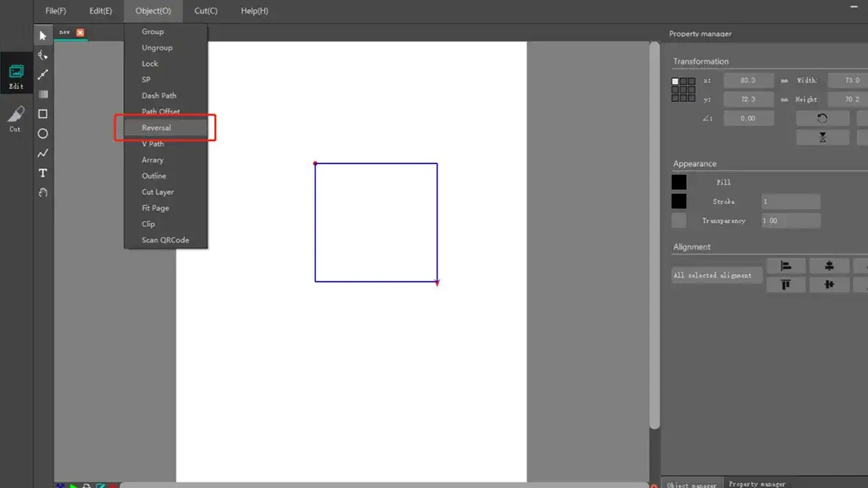Click the align top edges button
The image size is (868, 488).
(x=786, y=285)
